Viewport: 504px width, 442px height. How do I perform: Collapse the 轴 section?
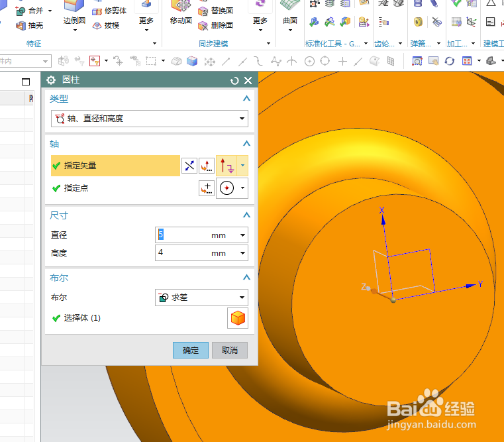246,144
